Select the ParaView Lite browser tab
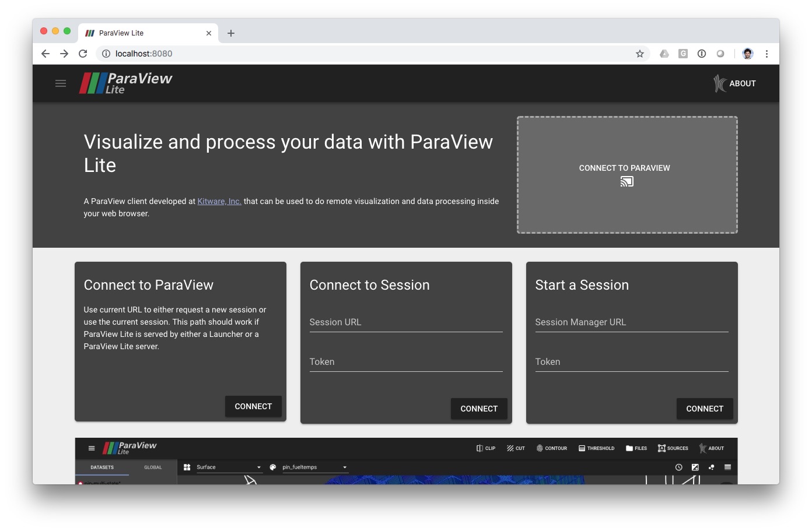Image resolution: width=812 pixels, height=531 pixels. pyautogui.click(x=146, y=33)
